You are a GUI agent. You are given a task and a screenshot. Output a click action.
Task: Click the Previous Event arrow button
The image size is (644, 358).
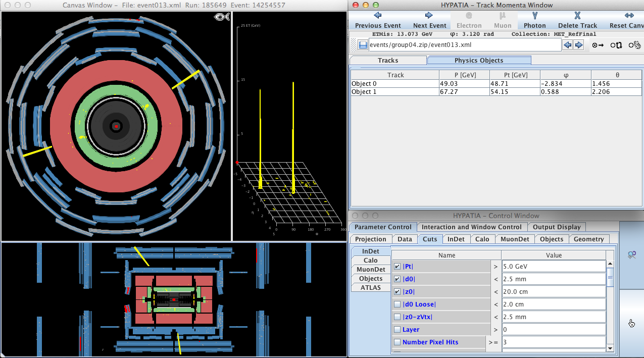click(x=378, y=20)
